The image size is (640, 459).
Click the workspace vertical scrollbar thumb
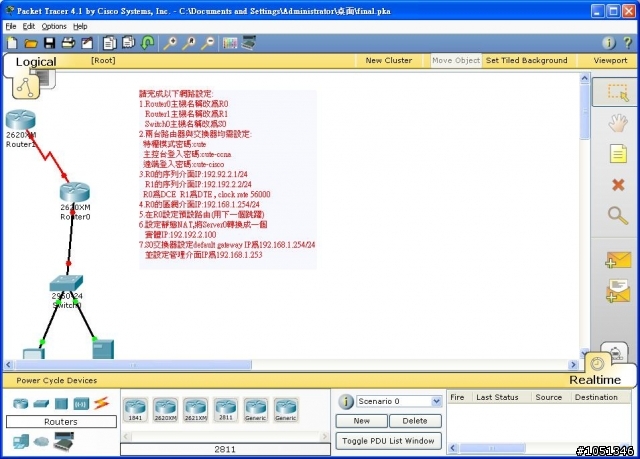584,111
